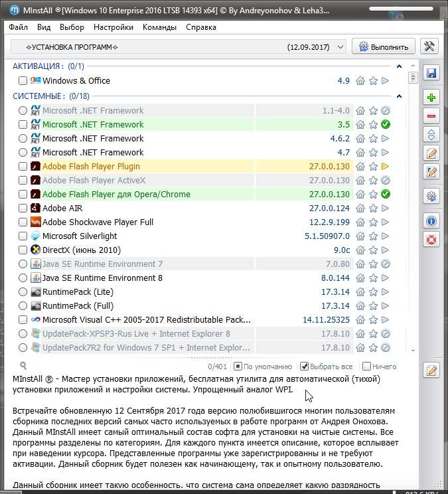Click the magnifier search icon below list
Viewport: 448px width, 494px height.
click(23, 365)
